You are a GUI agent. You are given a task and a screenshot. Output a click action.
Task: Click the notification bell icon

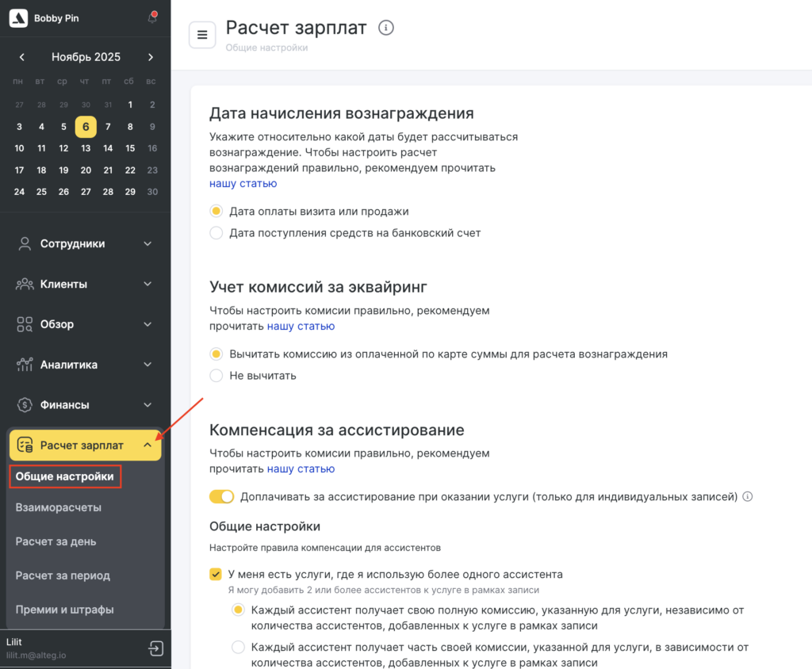152,18
